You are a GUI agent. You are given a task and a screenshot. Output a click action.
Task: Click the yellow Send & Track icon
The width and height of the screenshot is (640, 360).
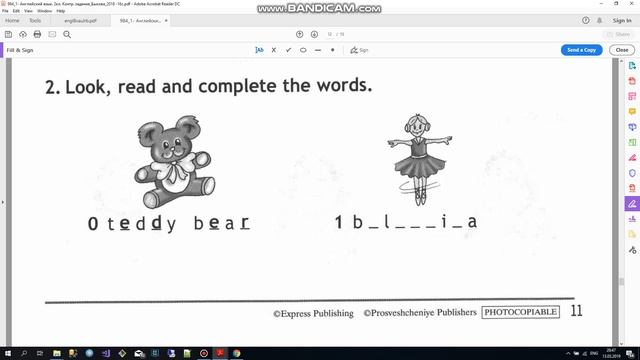pyautogui.click(x=632, y=234)
